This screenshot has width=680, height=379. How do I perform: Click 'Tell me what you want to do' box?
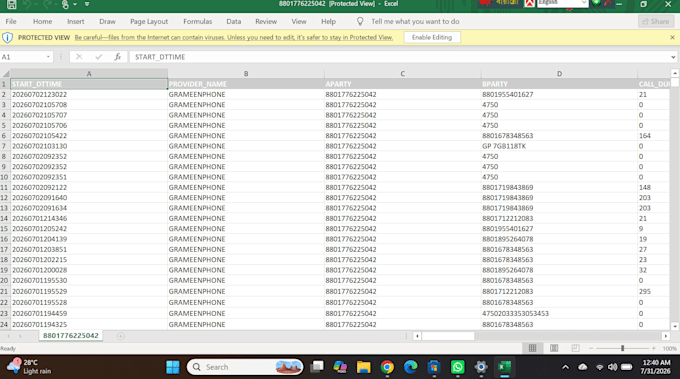pos(415,21)
